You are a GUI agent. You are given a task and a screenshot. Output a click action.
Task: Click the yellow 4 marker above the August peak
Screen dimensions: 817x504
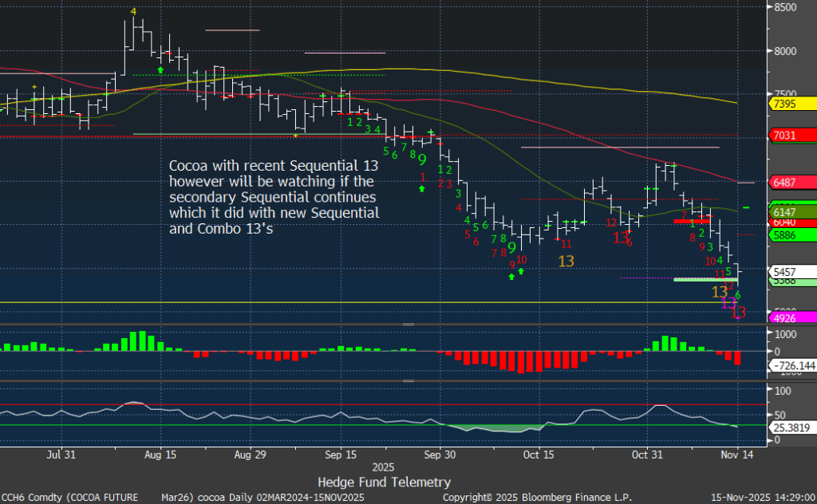pyautogui.click(x=133, y=12)
